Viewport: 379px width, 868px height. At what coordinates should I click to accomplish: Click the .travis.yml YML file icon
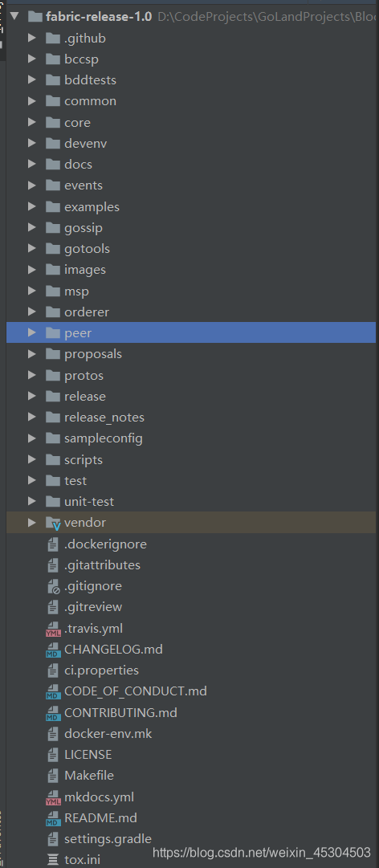pyautogui.click(x=53, y=628)
